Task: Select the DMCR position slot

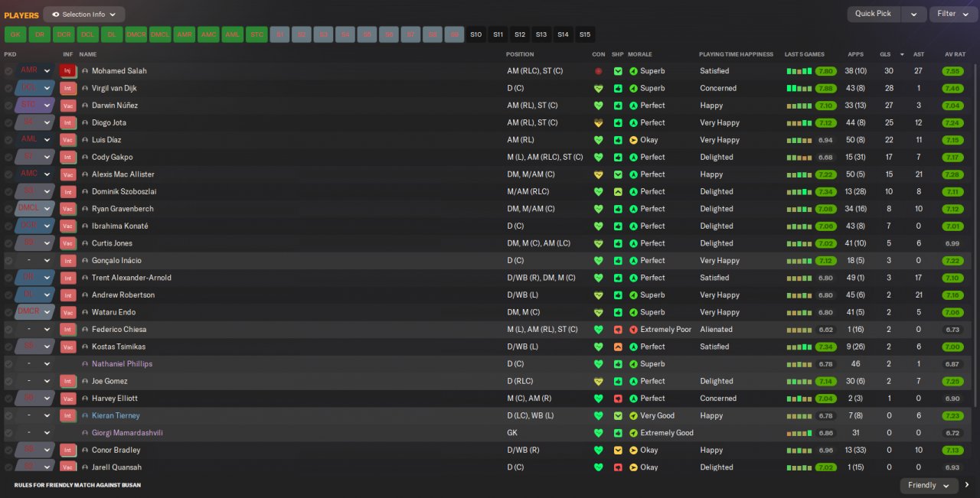Action: pos(136,34)
